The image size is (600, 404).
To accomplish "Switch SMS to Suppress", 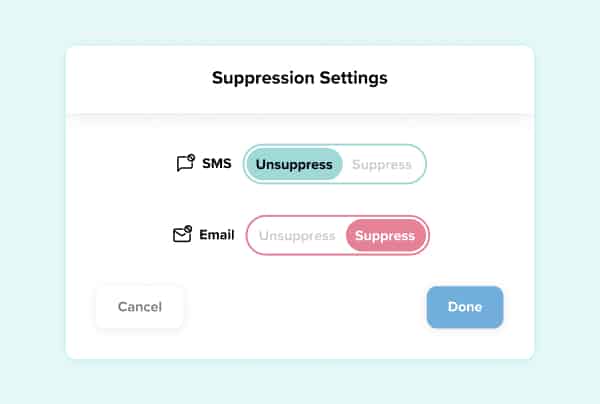I will 382,164.
